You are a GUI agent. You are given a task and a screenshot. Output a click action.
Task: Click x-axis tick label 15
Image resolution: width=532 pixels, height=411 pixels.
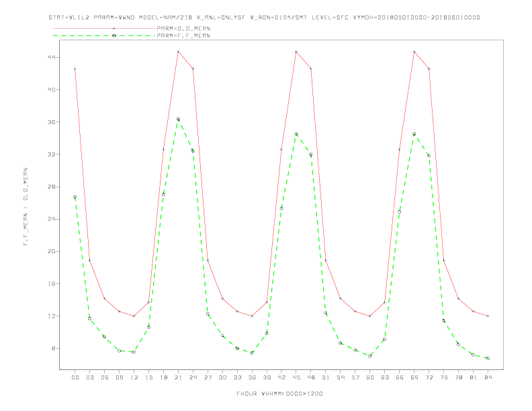(x=148, y=377)
